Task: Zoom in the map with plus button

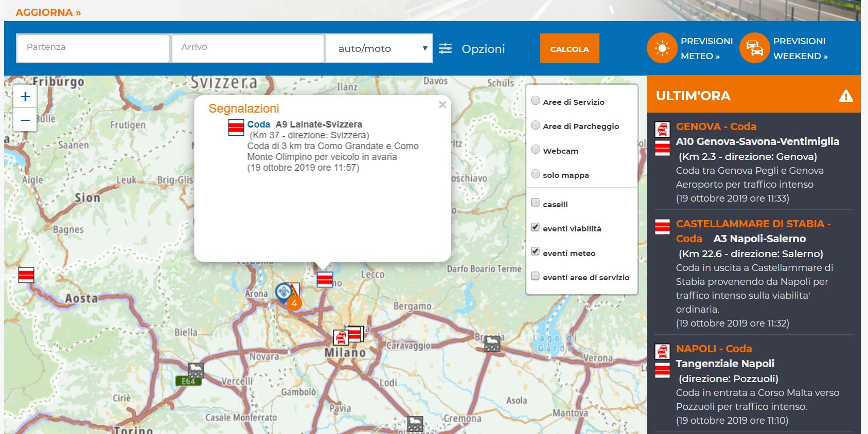Action: click(25, 97)
